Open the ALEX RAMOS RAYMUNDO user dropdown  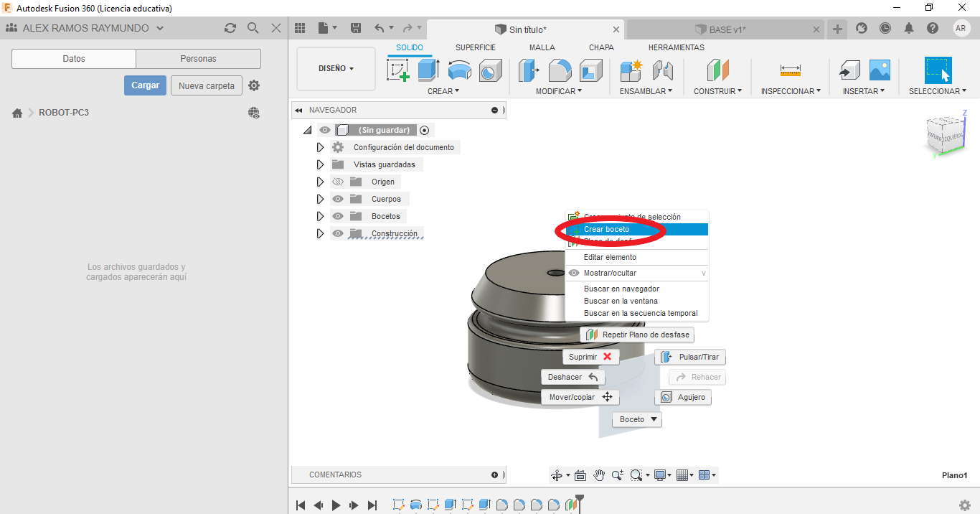click(93, 28)
